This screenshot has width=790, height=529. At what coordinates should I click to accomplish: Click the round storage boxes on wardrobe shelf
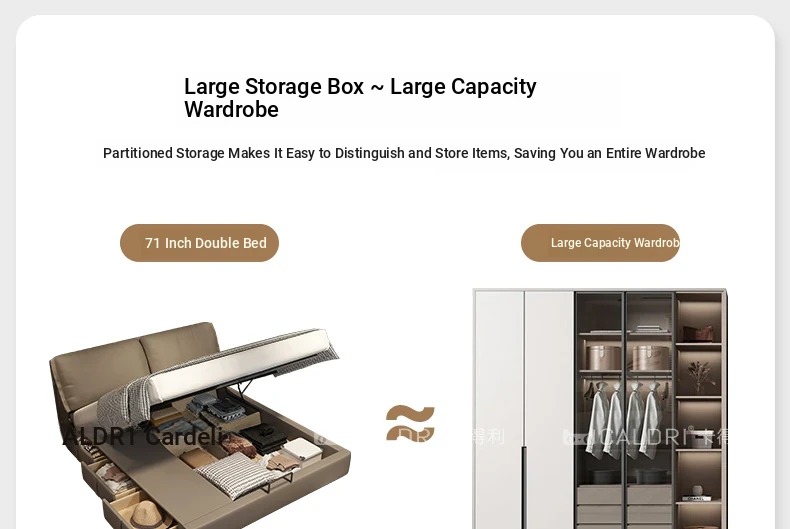tap(627, 358)
